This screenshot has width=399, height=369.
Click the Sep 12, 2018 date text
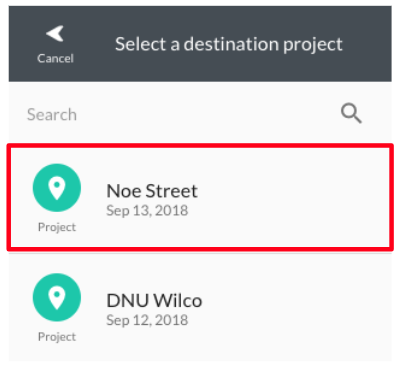point(147,320)
